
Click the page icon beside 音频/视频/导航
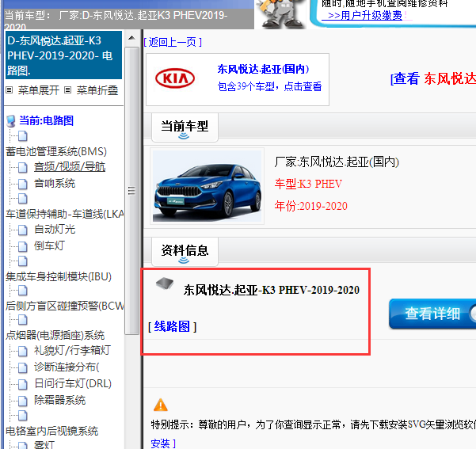23,167
